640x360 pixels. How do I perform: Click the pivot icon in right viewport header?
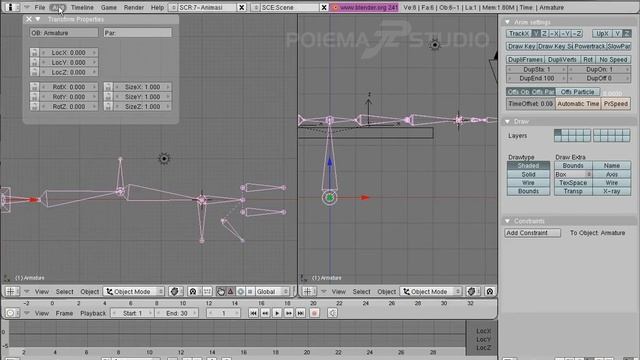489,291
